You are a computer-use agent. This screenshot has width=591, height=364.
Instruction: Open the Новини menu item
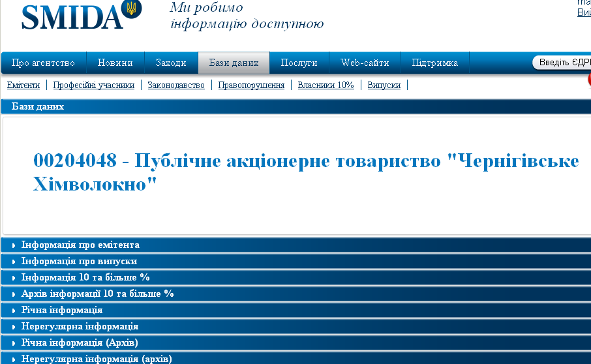click(115, 63)
